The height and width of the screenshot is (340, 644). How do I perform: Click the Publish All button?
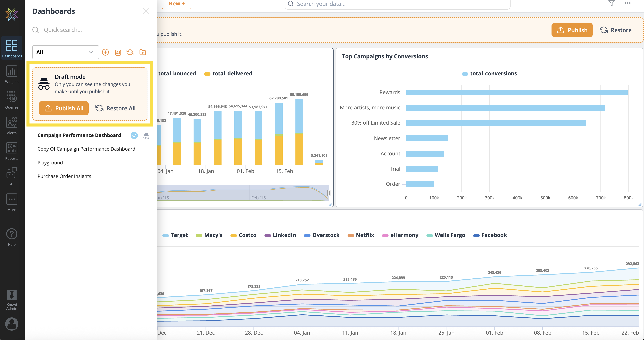click(64, 108)
